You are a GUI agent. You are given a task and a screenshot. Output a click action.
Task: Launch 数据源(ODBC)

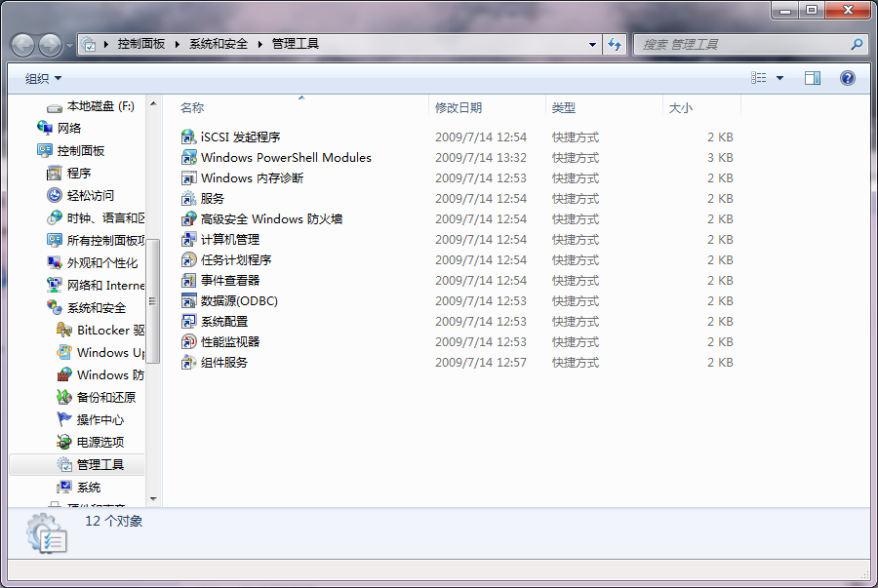pyautogui.click(x=230, y=300)
